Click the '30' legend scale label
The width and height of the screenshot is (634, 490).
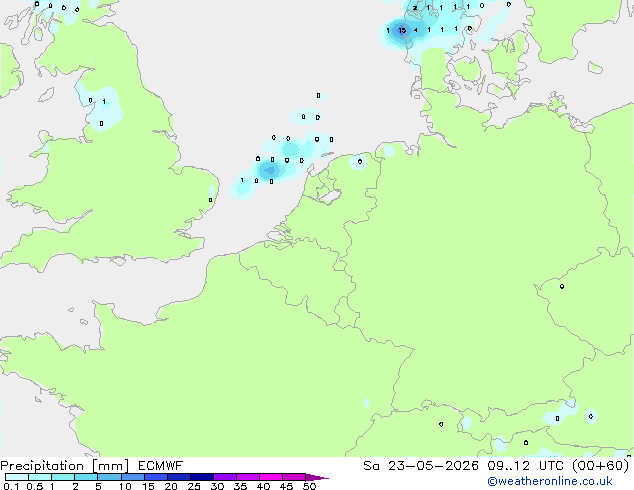217,486
